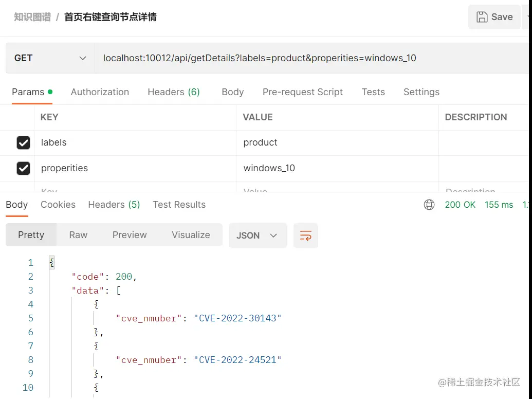Switch to Preview response view
532x399 pixels.
click(130, 235)
